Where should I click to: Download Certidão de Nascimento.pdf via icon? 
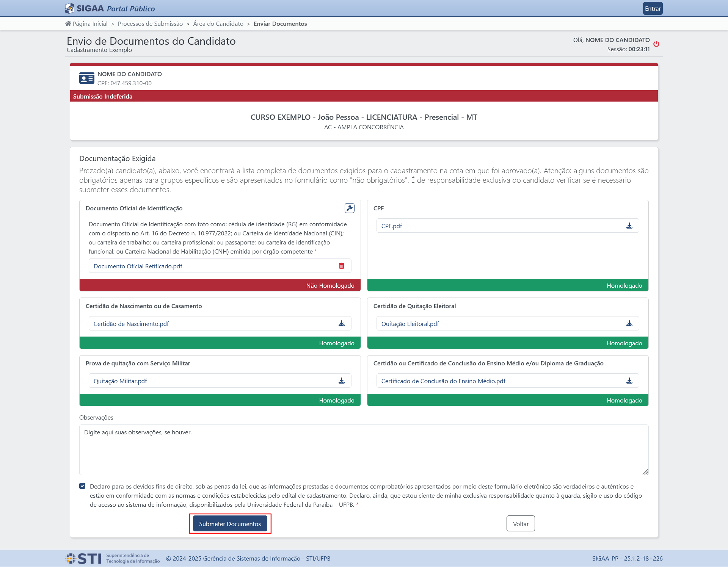[x=342, y=324]
